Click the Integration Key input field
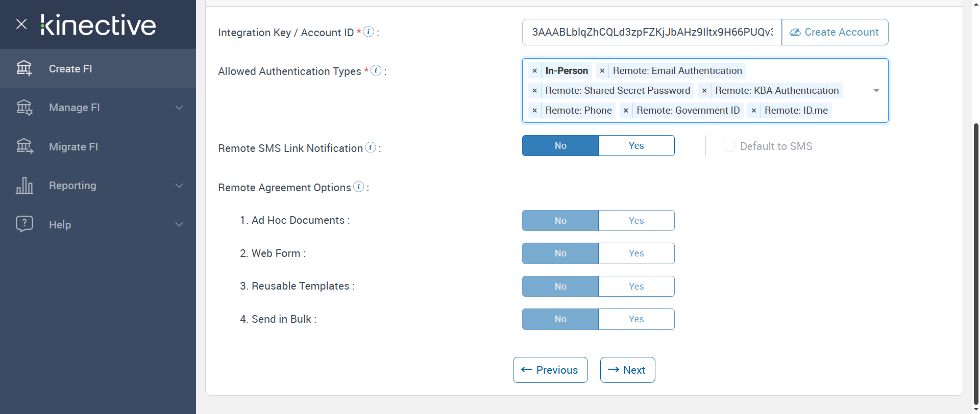 651,32
